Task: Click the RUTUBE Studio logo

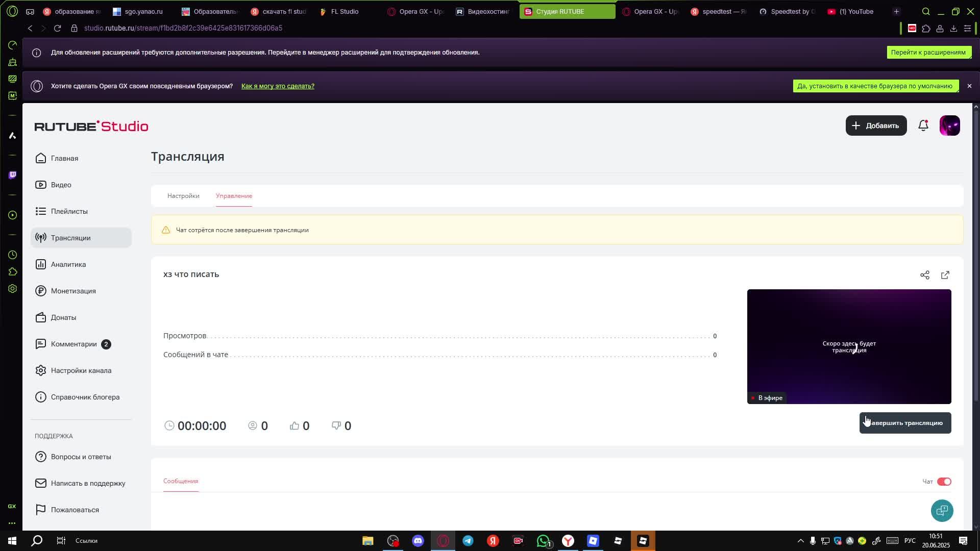Action: coord(91,126)
